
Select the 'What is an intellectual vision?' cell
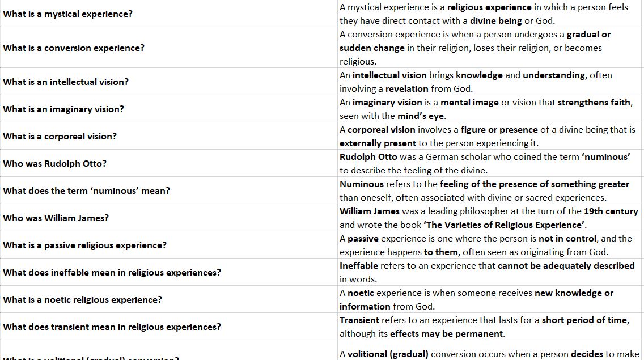(66, 82)
